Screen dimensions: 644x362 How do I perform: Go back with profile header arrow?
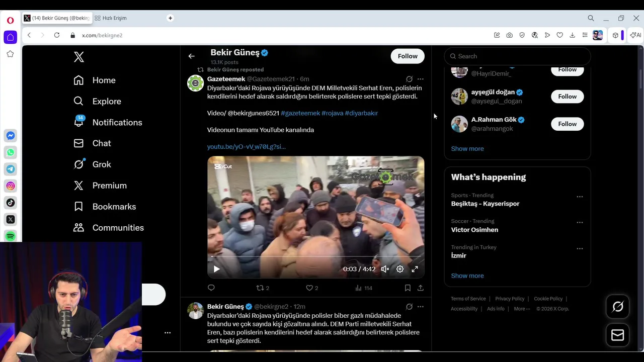(191, 56)
